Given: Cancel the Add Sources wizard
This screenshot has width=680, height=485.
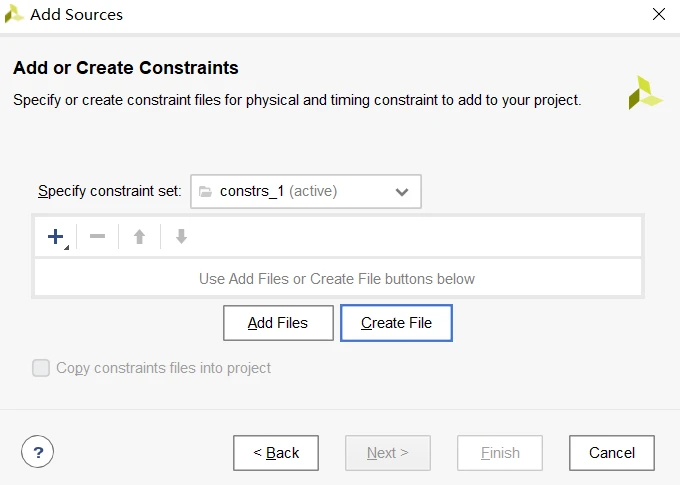Looking at the screenshot, I should tap(612, 453).
